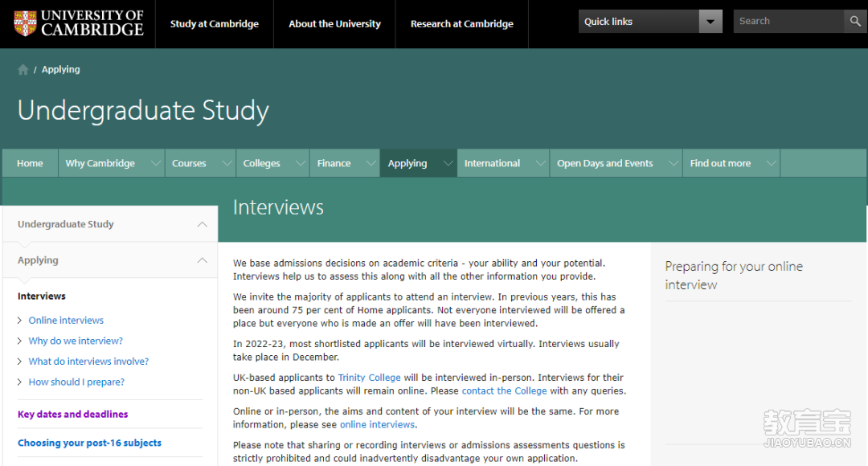The image size is (868, 466).
Task: Click the Preparing for your online interview heading
Action: click(x=734, y=276)
